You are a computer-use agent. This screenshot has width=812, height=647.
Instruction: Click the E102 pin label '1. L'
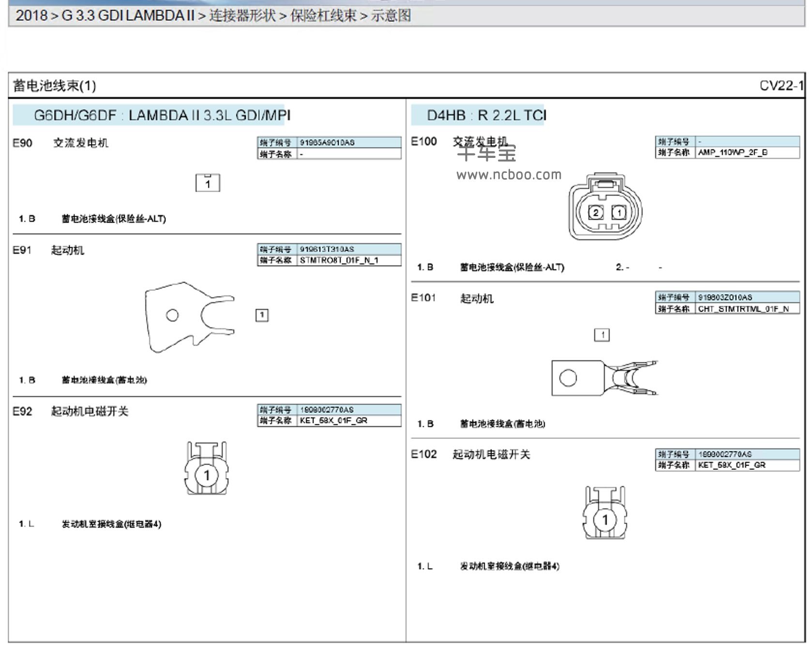(x=425, y=566)
